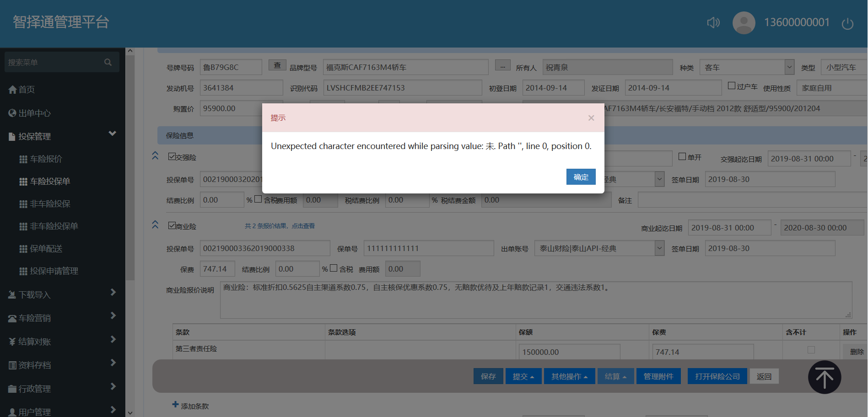Close the 提示 dialog with the X
This screenshot has height=417, width=868.
[x=591, y=118]
